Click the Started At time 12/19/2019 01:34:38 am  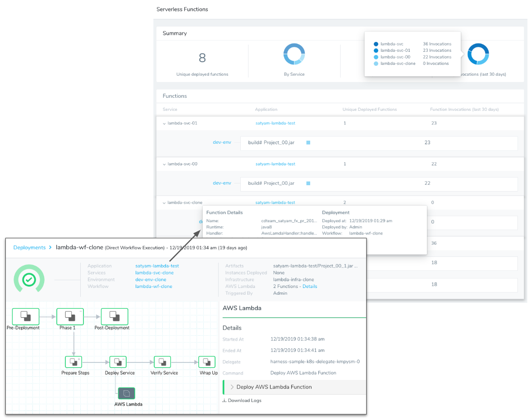click(297, 339)
